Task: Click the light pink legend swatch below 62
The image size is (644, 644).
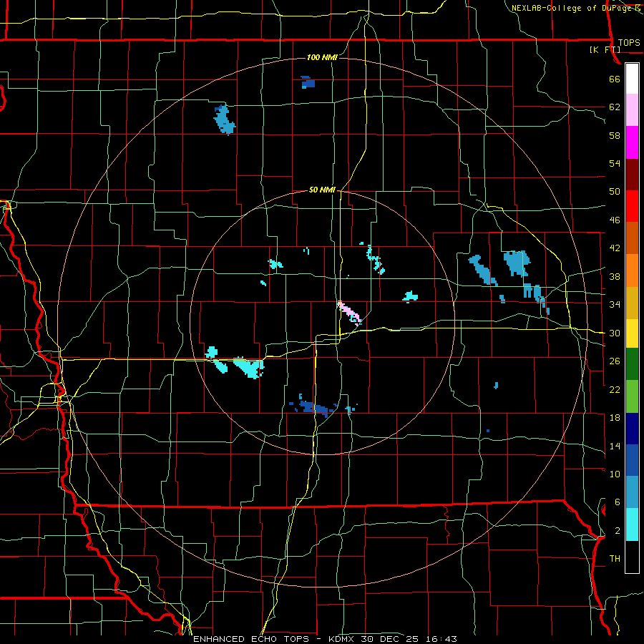Action: pyautogui.click(x=632, y=110)
